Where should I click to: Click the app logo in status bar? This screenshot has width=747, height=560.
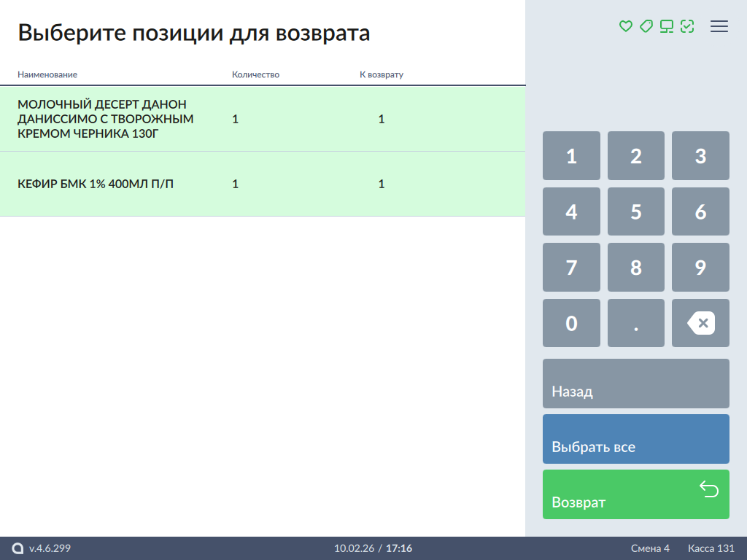coord(18,548)
